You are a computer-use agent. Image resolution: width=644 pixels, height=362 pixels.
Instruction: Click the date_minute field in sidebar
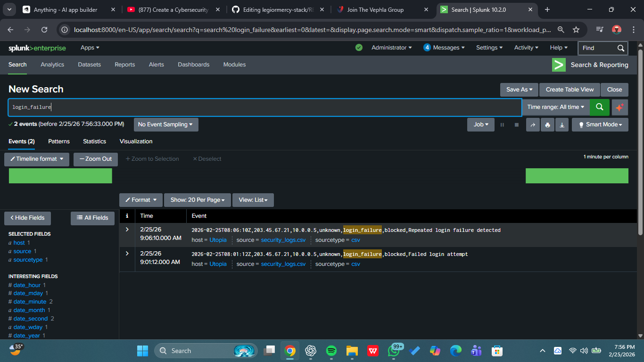[x=30, y=302]
